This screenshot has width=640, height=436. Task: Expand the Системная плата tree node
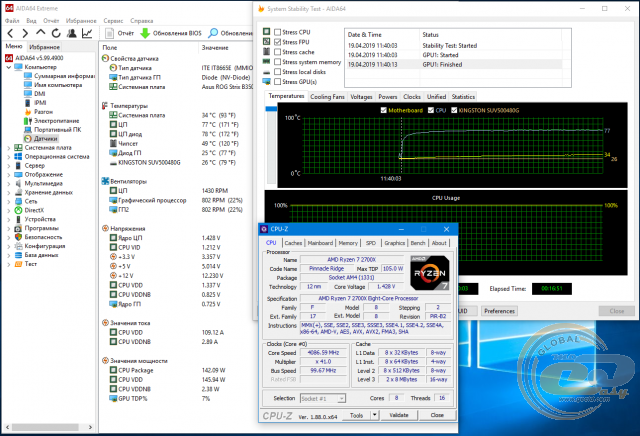[9, 148]
